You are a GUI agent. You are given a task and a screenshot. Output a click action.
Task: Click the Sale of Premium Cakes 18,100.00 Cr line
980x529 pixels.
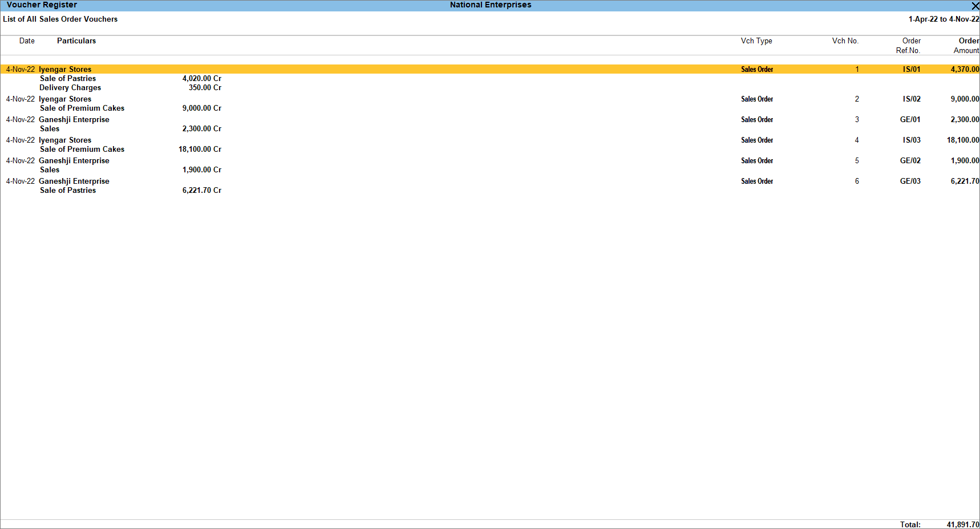point(130,150)
